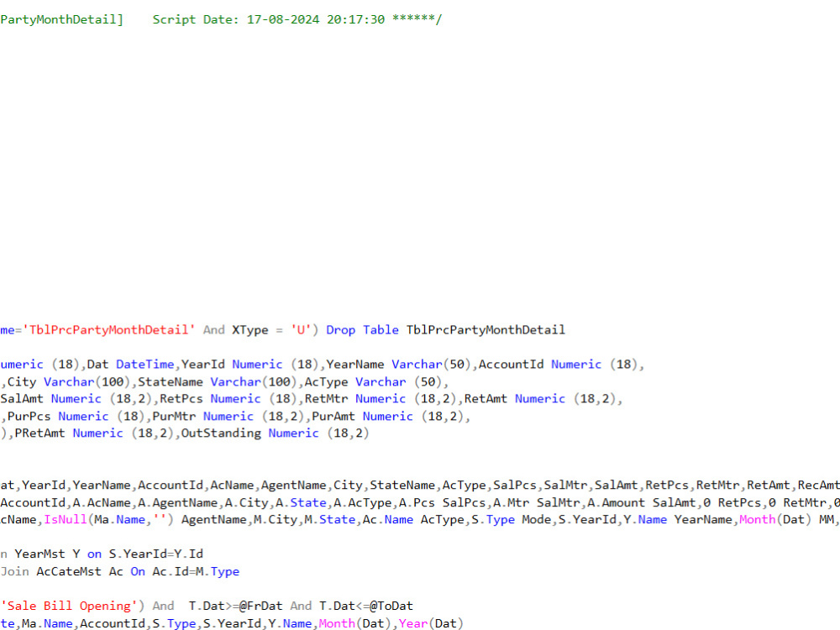
Task: Click 'StateName' in the column definition line
Action: point(171,382)
